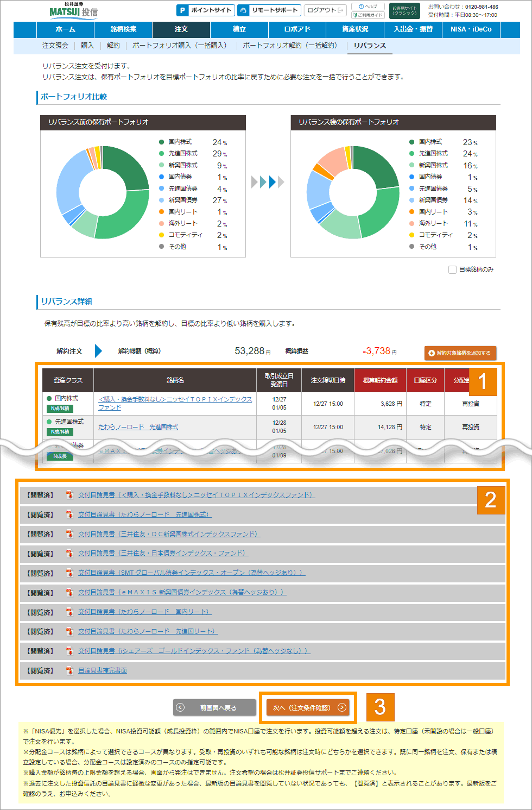This screenshot has height=810, width=532.
Task: Click the 注文締切日時 column header
Action: [328, 380]
